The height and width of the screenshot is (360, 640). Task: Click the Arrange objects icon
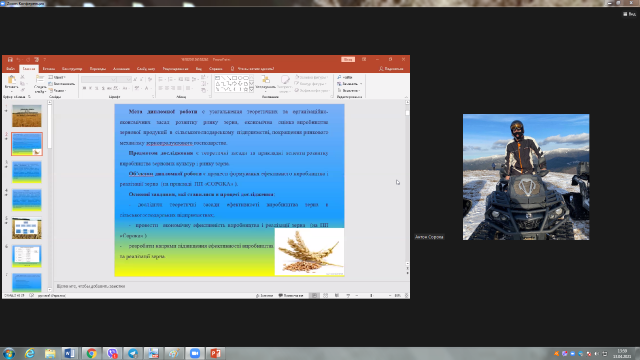(x=266, y=79)
